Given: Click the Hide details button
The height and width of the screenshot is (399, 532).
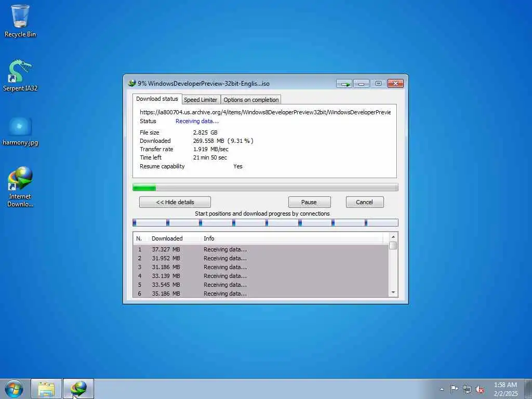Looking at the screenshot, I should (x=175, y=202).
